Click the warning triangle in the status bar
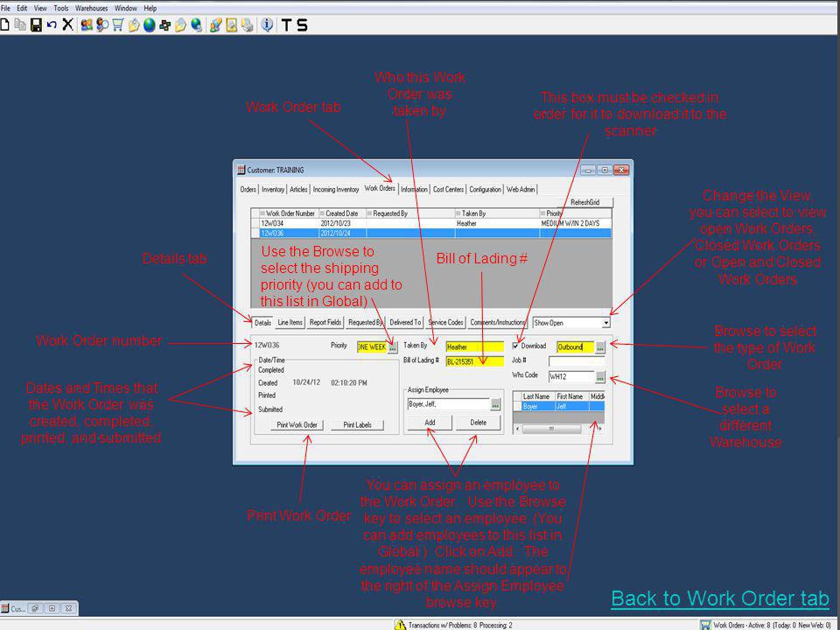This screenshot has width=840, height=630. (x=400, y=625)
